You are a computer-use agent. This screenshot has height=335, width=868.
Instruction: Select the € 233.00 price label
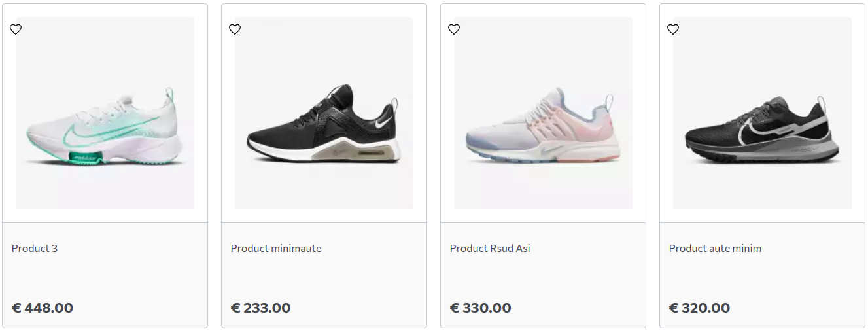pos(261,308)
